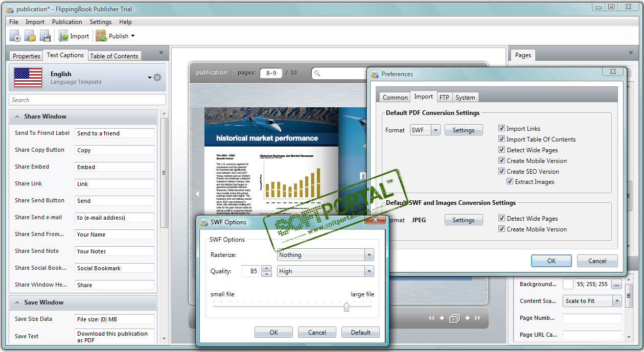Click the FlippingBook app icon in title bar
Image resolution: width=644 pixels, height=352 pixels.
click(10, 9)
